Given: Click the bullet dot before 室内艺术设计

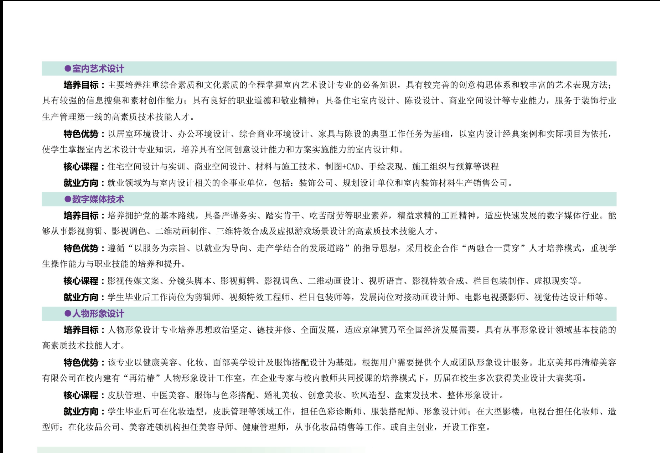Looking at the screenshot, I should pos(67,69).
